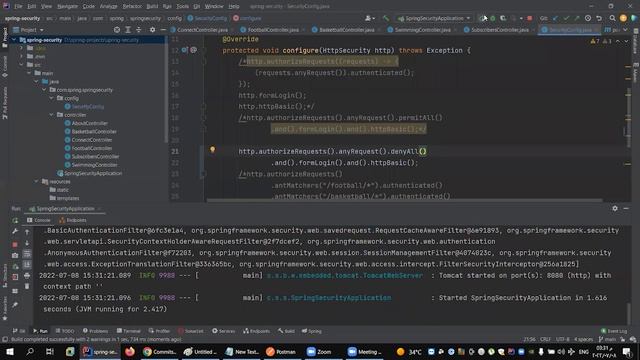Collapse the resources folder
This screenshot has height=360, width=640.
click(x=37, y=182)
